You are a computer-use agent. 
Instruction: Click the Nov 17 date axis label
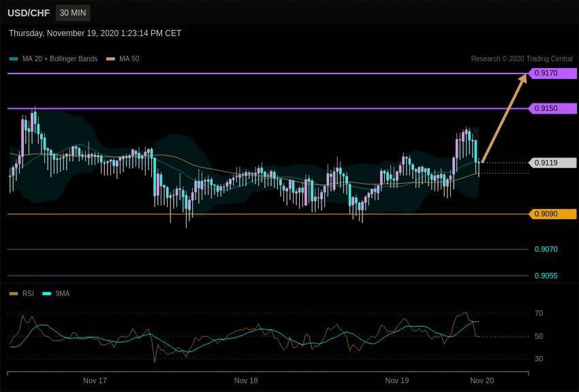95,380
